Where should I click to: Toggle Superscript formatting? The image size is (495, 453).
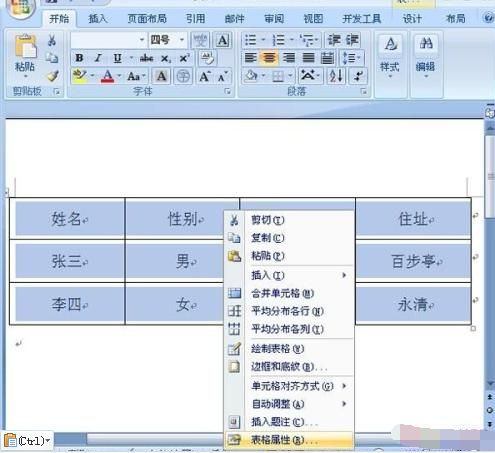click(184, 58)
